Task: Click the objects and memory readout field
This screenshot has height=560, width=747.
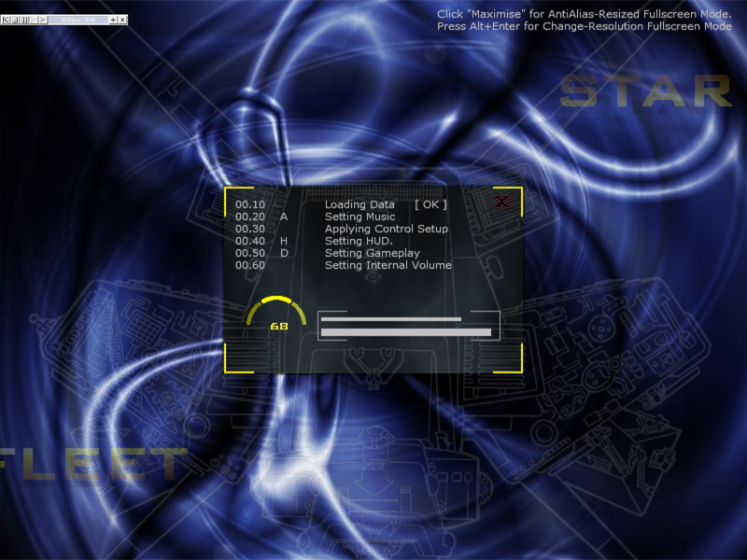Action: (x=78, y=20)
